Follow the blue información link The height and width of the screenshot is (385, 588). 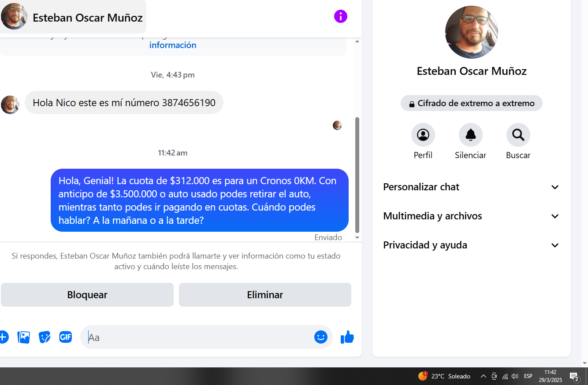(x=173, y=45)
